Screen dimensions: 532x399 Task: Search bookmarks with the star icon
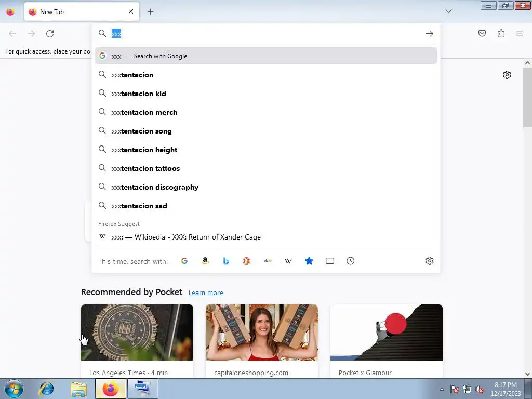pyautogui.click(x=309, y=261)
